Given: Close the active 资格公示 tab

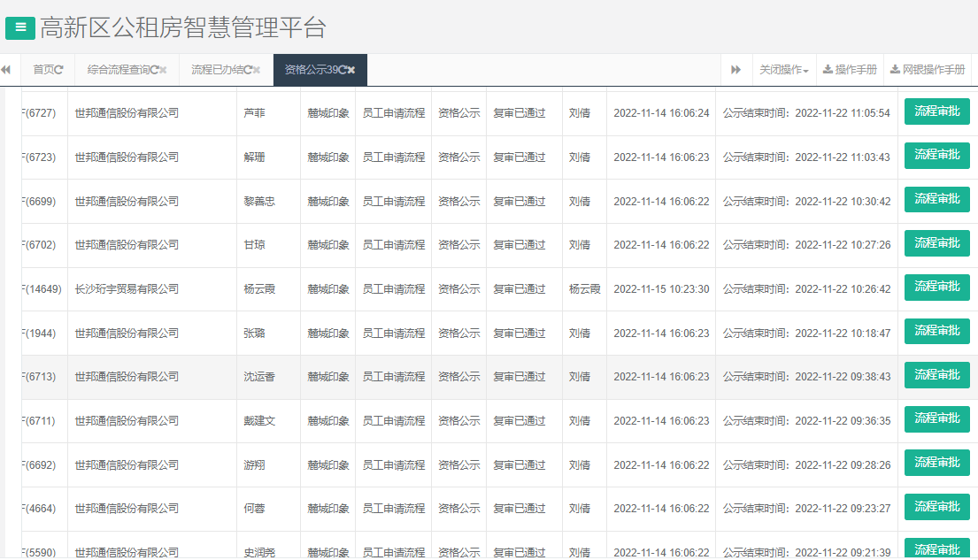Looking at the screenshot, I should pyautogui.click(x=350, y=69).
